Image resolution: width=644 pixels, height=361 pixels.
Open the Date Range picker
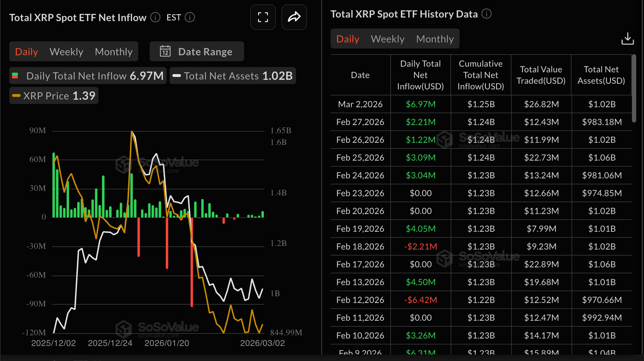click(x=197, y=52)
